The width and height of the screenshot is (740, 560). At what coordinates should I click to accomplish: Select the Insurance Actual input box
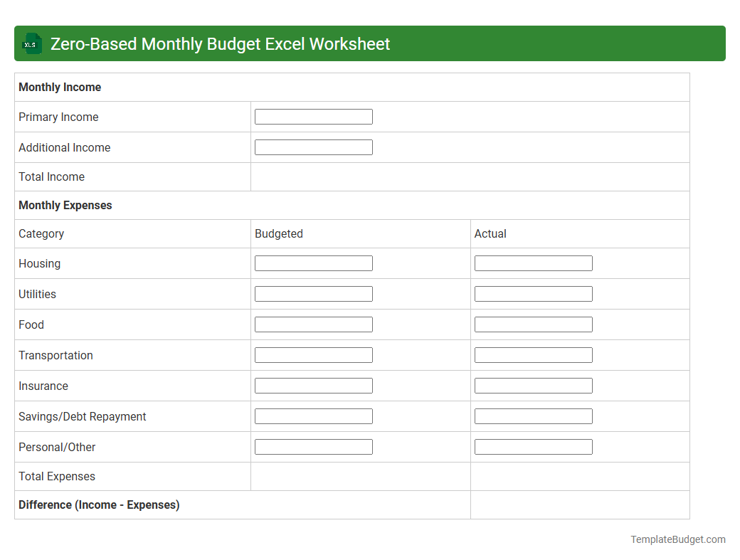[533, 385]
